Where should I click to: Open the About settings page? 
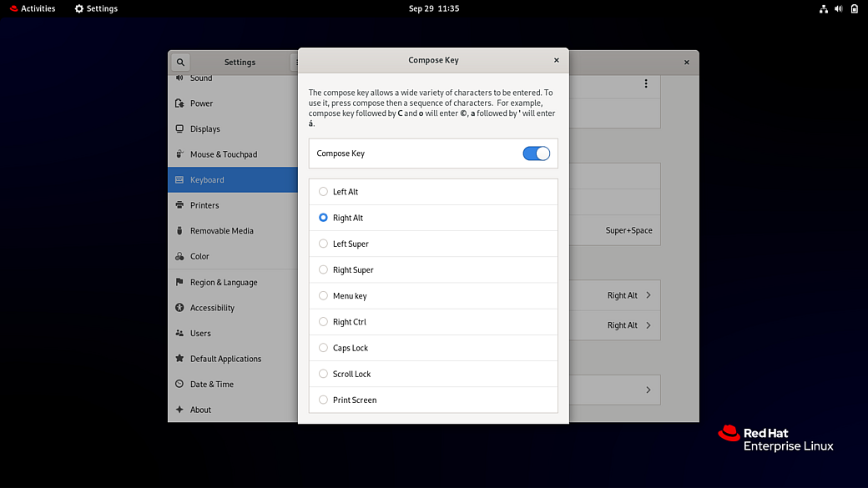203,410
